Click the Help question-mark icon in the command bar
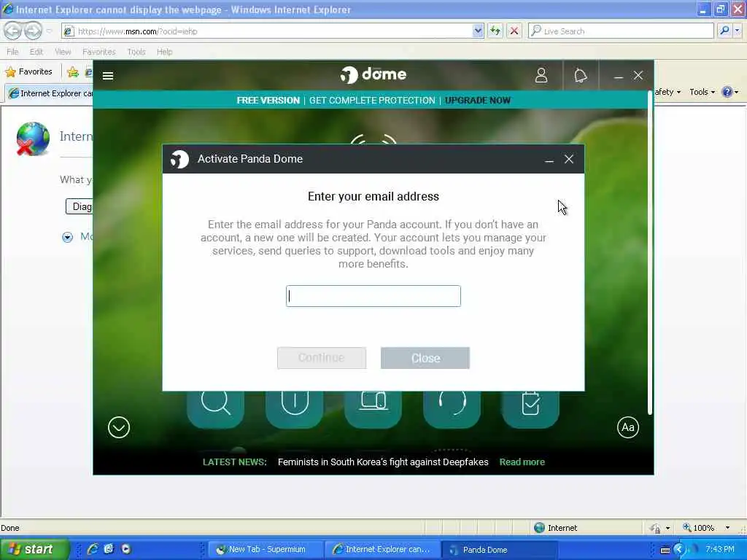Screen dimensions: 747x560 (x=727, y=92)
